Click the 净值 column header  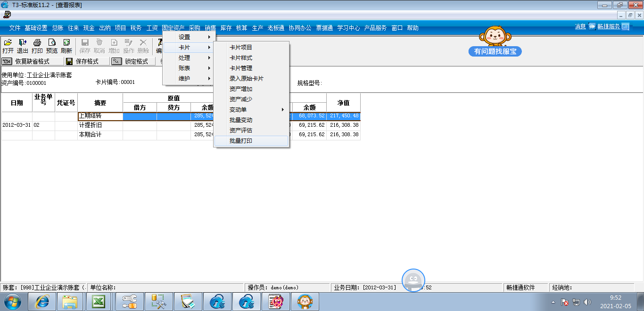tap(343, 103)
